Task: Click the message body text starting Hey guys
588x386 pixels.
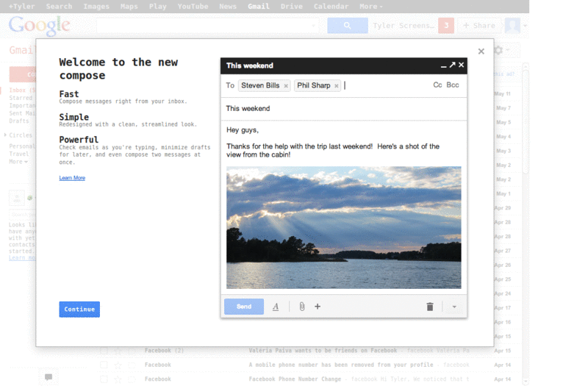Action: pyautogui.click(x=333, y=142)
